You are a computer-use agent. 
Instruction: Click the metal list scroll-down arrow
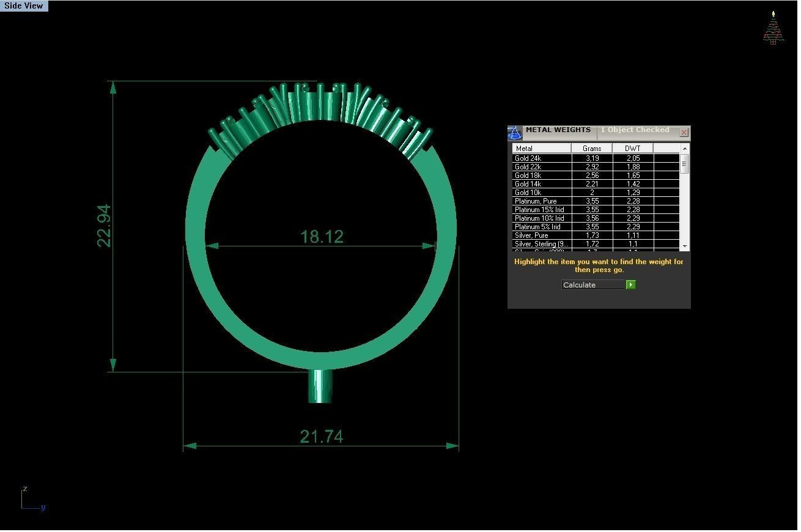685,246
